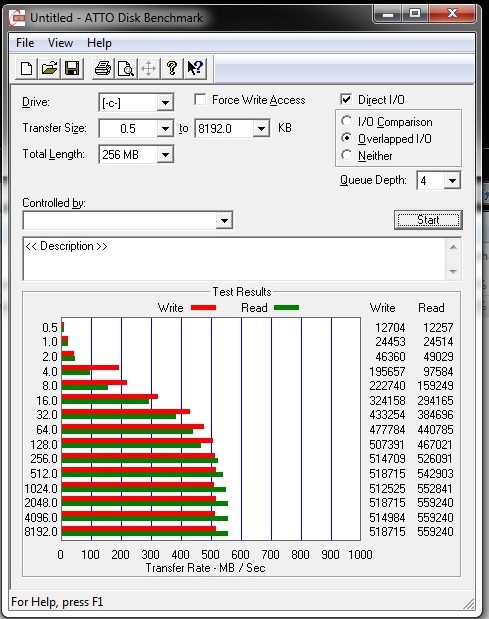Image resolution: width=489 pixels, height=619 pixels.
Task: Print the benchmark results icon
Action: pyautogui.click(x=103, y=68)
